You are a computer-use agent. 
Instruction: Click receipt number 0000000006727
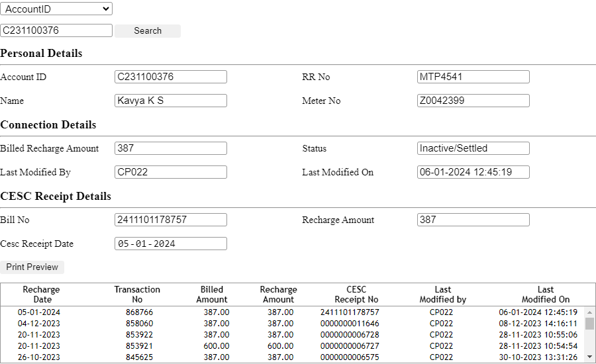pos(350,346)
